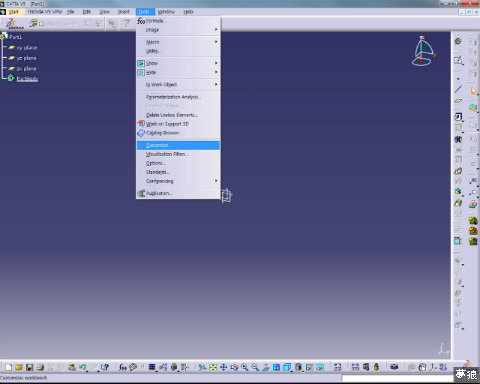Click the What's This help icon
Viewport: 480px width, 384px height.
click(105, 367)
